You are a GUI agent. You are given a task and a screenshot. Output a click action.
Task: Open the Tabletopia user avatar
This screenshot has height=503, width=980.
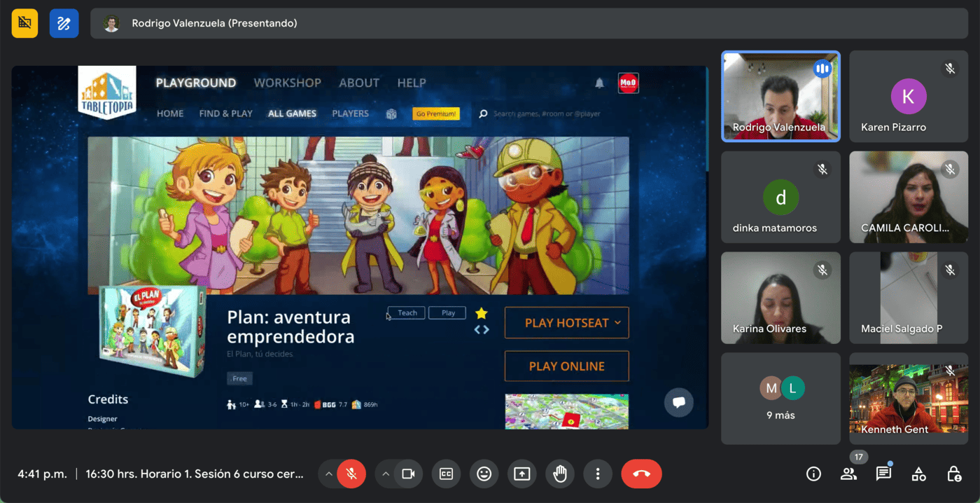628,83
